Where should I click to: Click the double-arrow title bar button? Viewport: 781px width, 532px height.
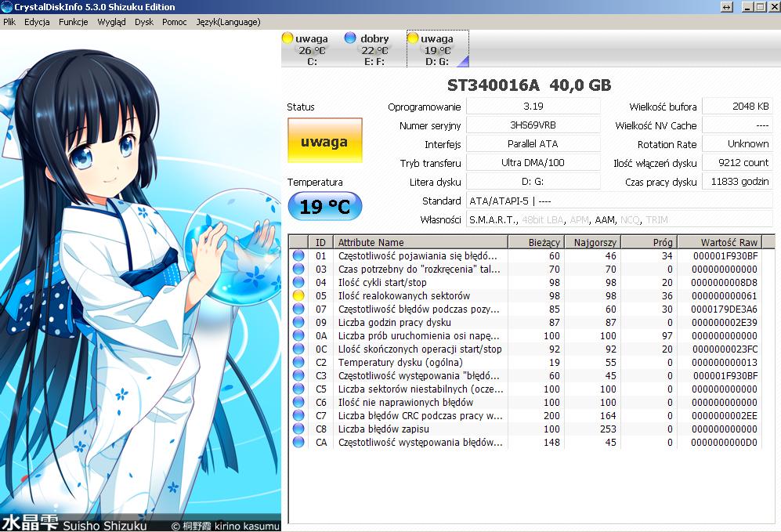[727, 7]
